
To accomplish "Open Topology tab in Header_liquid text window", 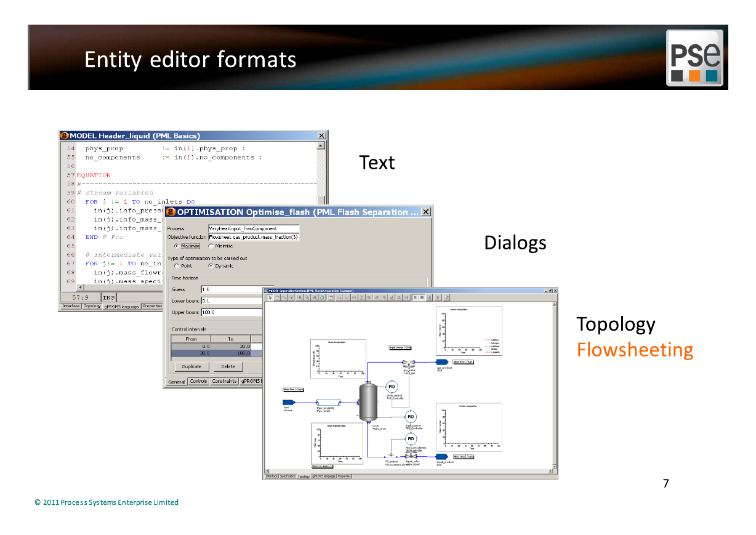I will tap(92, 306).
